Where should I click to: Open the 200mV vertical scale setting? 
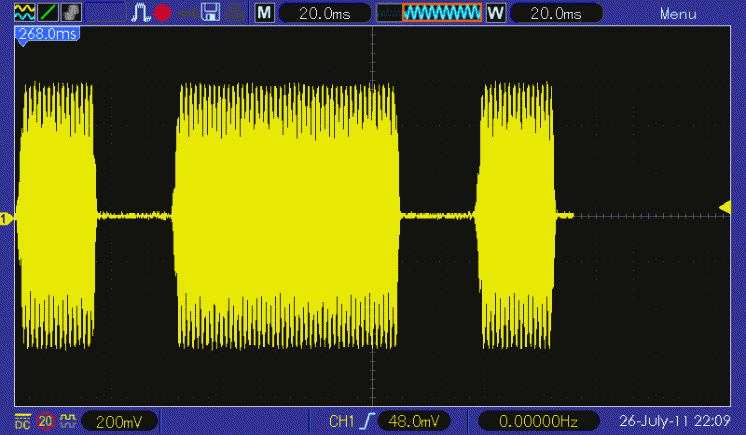[x=117, y=421]
